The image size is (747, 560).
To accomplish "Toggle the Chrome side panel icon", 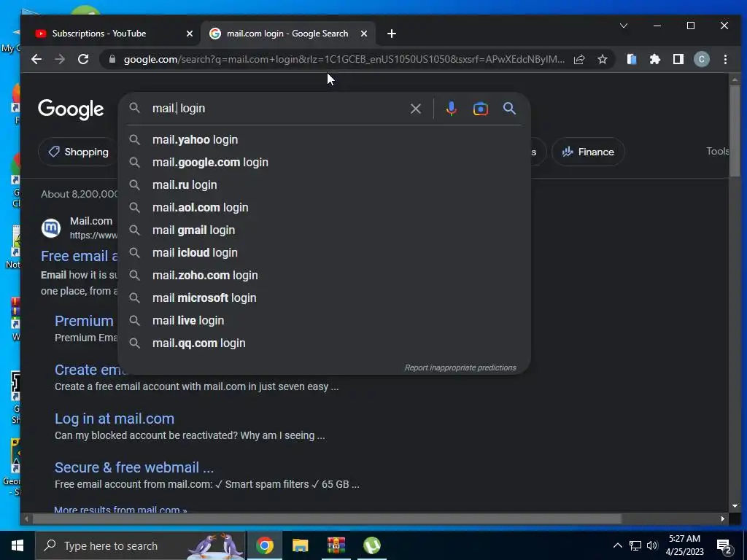I will [x=678, y=59].
